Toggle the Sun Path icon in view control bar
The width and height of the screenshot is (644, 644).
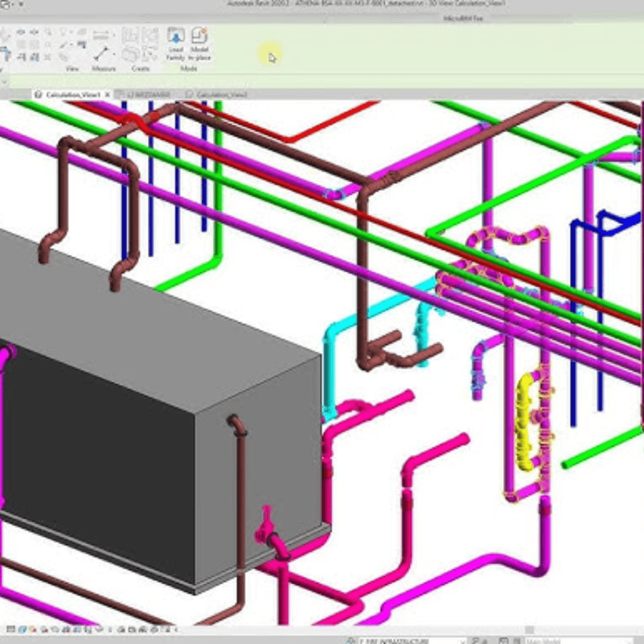click(32, 629)
